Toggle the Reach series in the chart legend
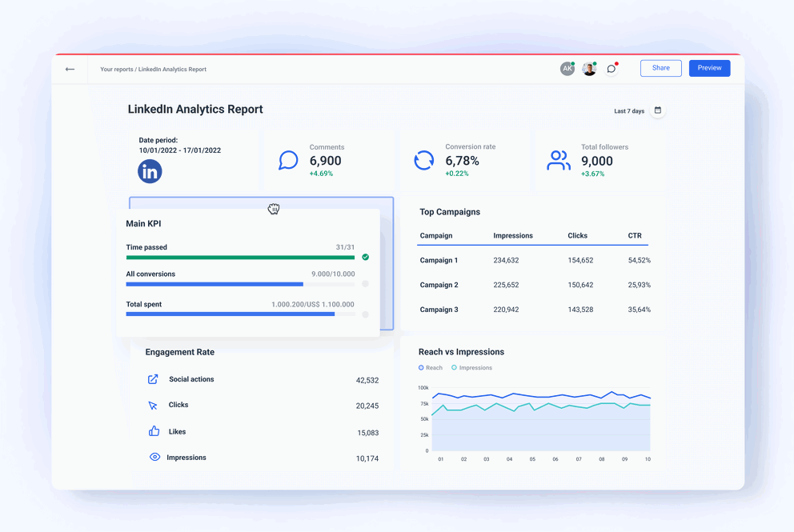This screenshot has height=532, width=794. (430, 367)
